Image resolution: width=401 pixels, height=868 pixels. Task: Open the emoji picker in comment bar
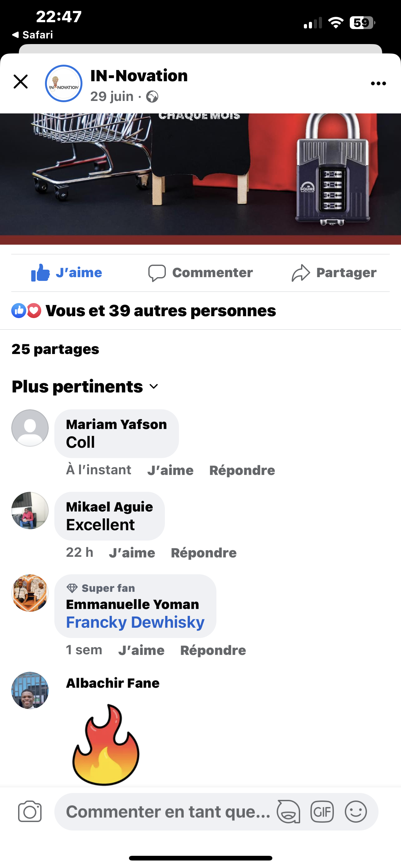tap(355, 812)
